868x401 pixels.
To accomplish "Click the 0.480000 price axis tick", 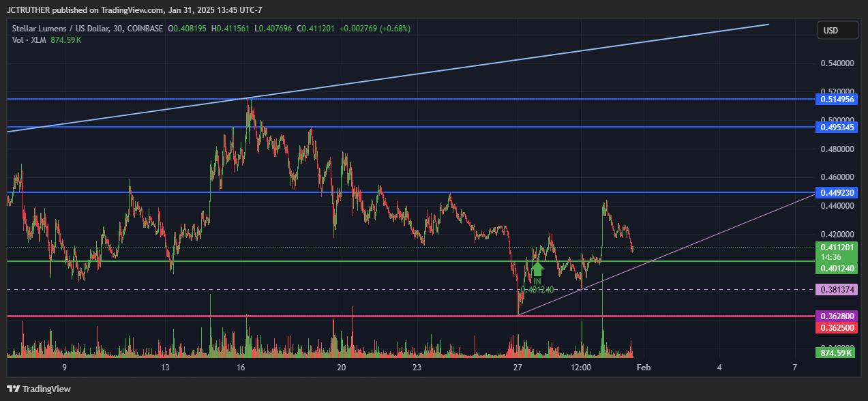I will 837,149.
